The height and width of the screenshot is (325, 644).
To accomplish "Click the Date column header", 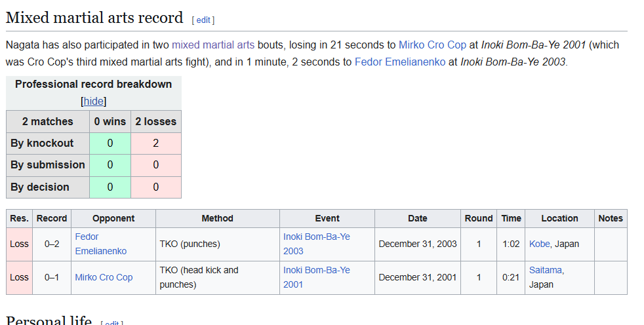I will pyautogui.click(x=417, y=218).
